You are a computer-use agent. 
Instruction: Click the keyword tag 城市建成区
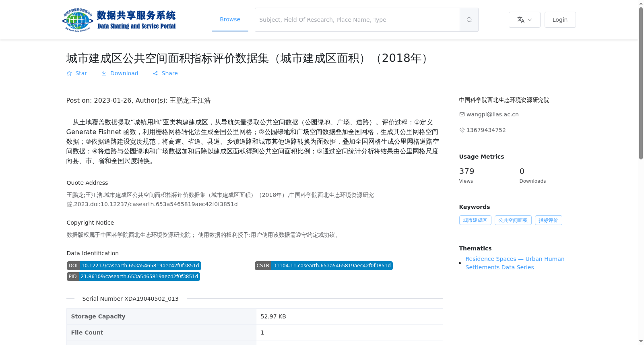[x=475, y=220]
